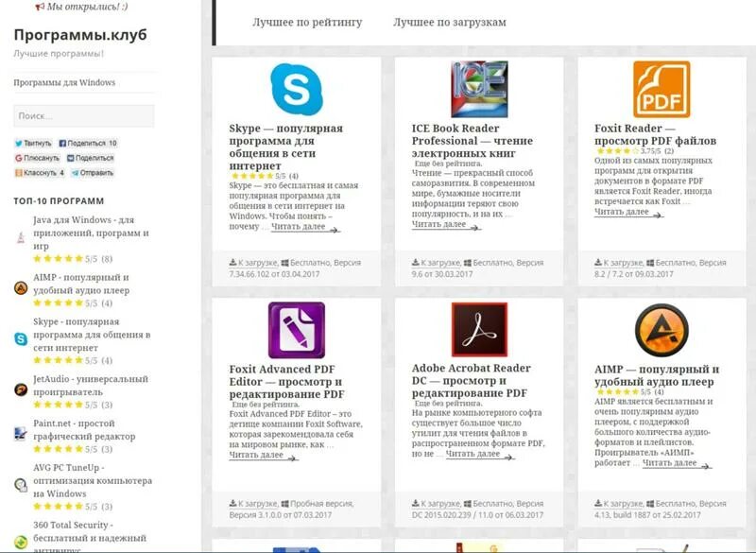Viewport: 756px width, 553px height.
Task: Open Skype article title in main card
Action: (286, 147)
